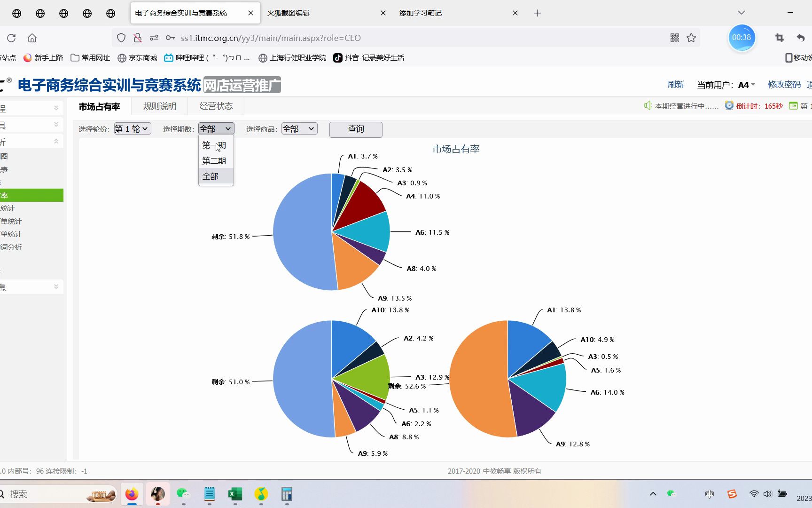
Task: Click the green calendar icon on the right
Action: click(794, 106)
